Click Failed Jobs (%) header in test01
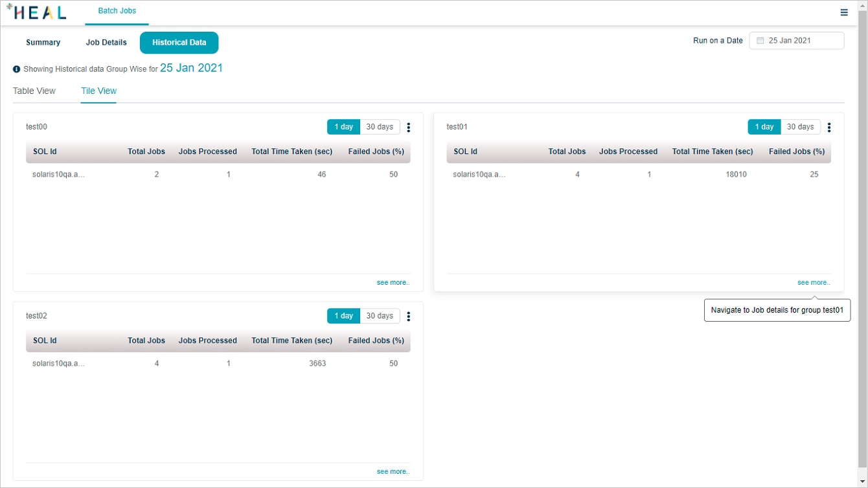The height and width of the screenshot is (488, 868). click(x=797, y=152)
